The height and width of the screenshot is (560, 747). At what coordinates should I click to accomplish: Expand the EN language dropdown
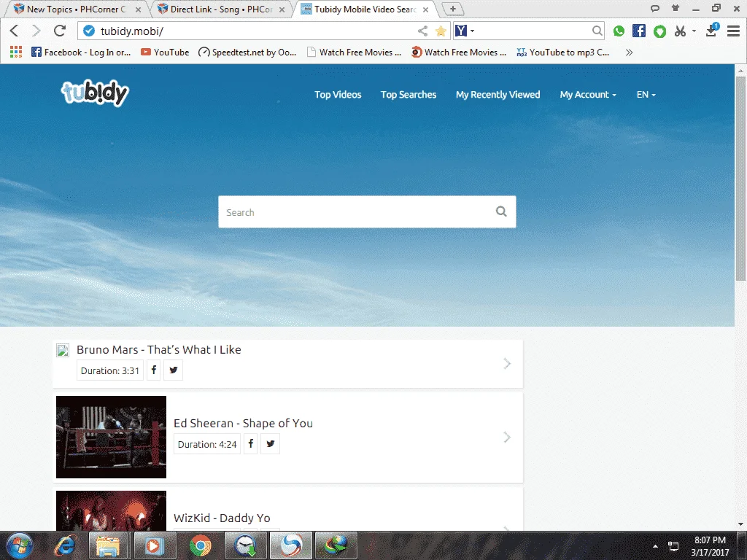[646, 94]
